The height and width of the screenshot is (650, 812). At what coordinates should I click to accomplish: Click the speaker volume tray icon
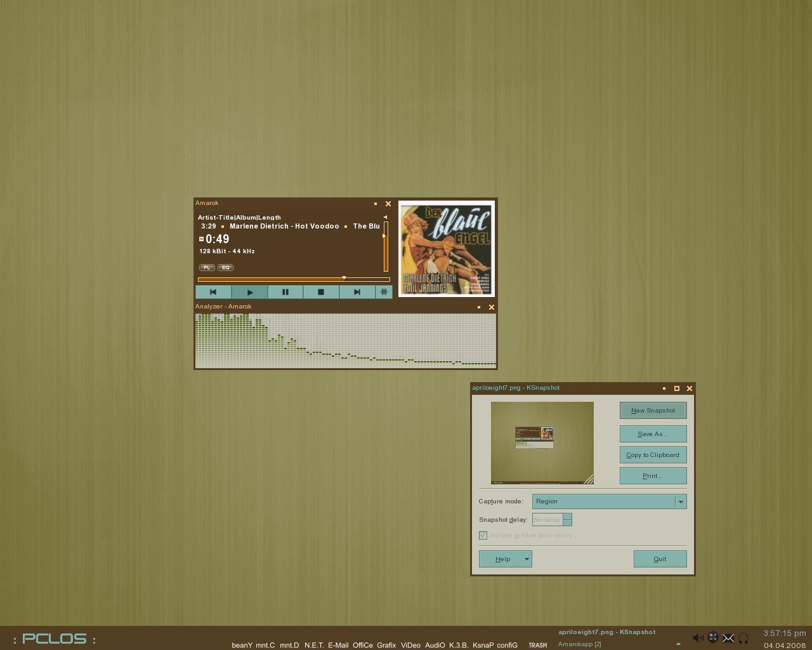[x=698, y=638]
